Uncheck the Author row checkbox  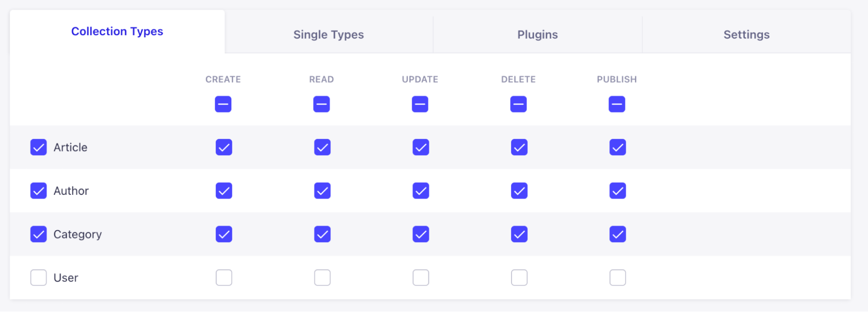pyautogui.click(x=39, y=191)
